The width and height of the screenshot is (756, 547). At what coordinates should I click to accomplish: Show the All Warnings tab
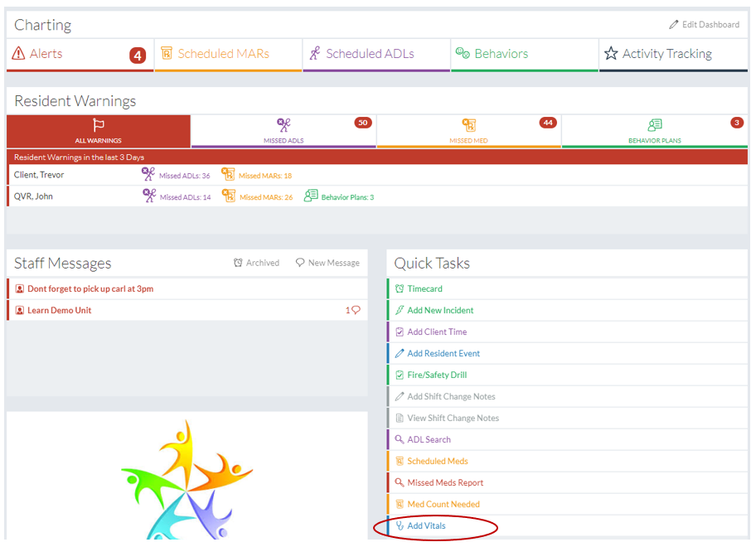click(99, 132)
